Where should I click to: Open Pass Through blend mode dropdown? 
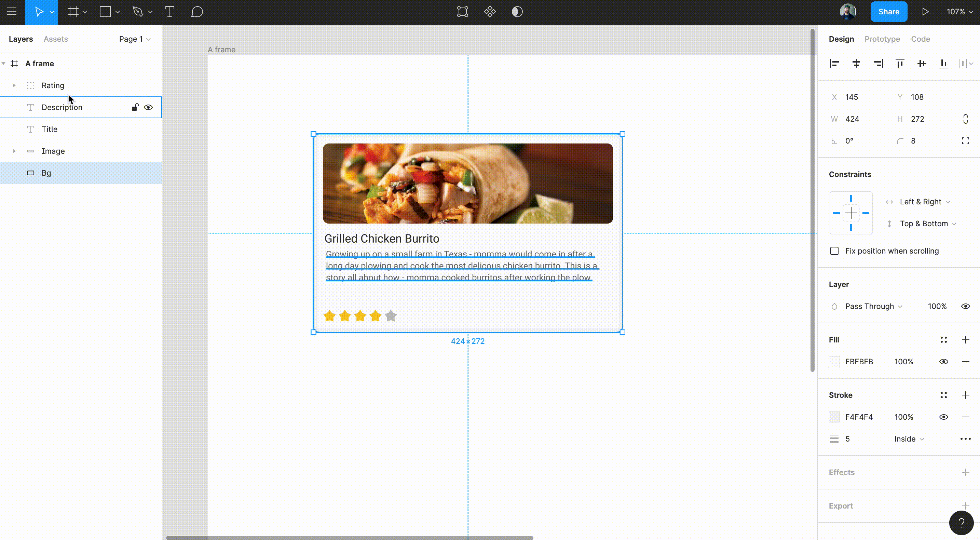point(873,306)
